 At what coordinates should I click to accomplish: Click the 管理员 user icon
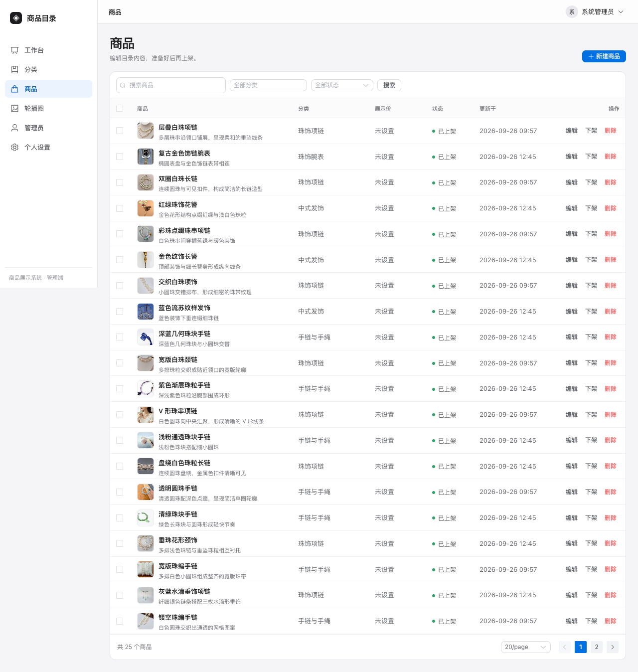(x=15, y=128)
